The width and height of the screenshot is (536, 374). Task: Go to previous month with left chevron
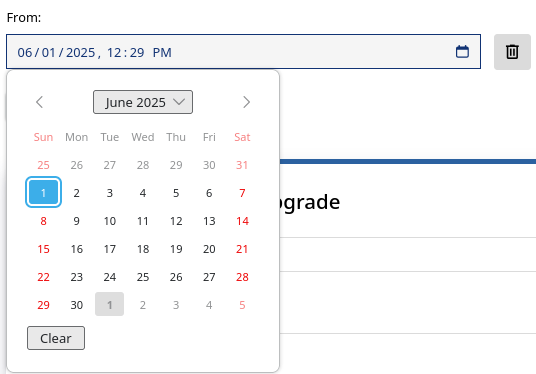[x=40, y=102]
